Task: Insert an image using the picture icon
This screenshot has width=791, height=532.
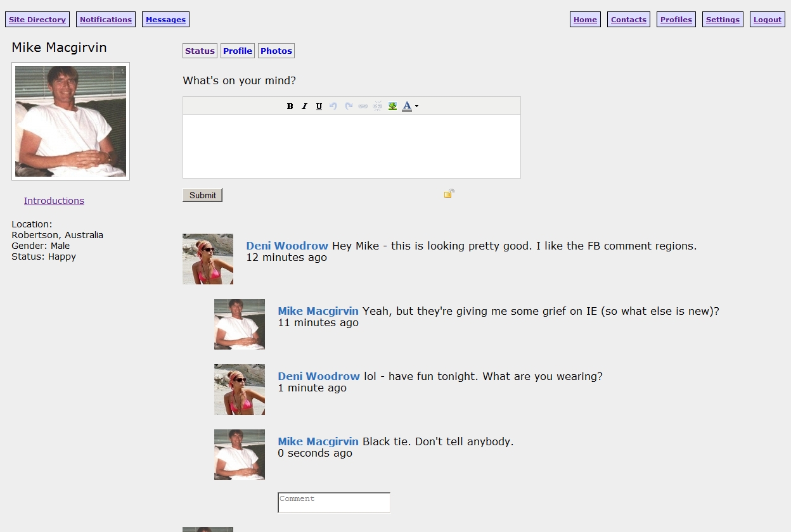Action: coord(392,106)
